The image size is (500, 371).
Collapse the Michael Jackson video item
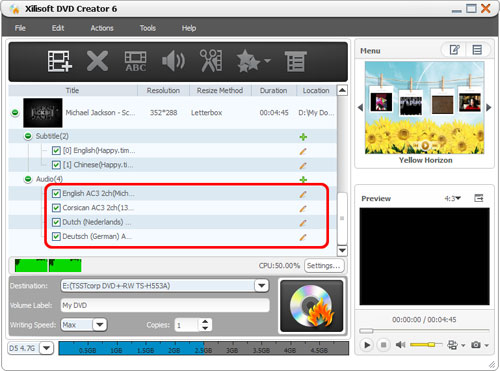(15, 113)
